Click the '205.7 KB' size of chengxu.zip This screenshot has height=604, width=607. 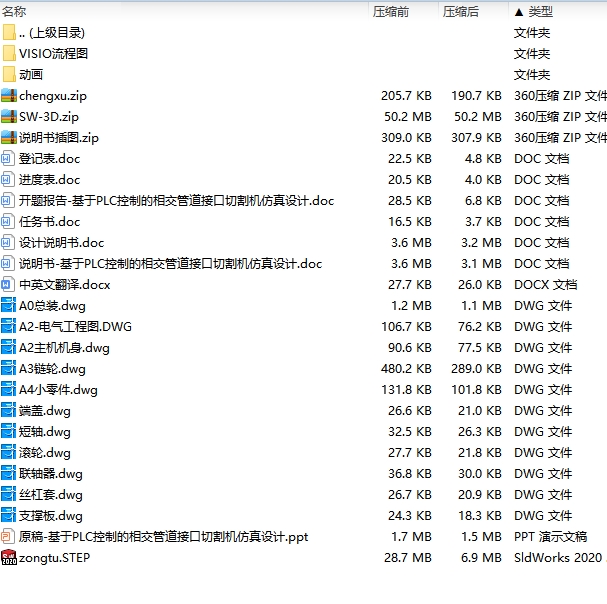(406, 96)
